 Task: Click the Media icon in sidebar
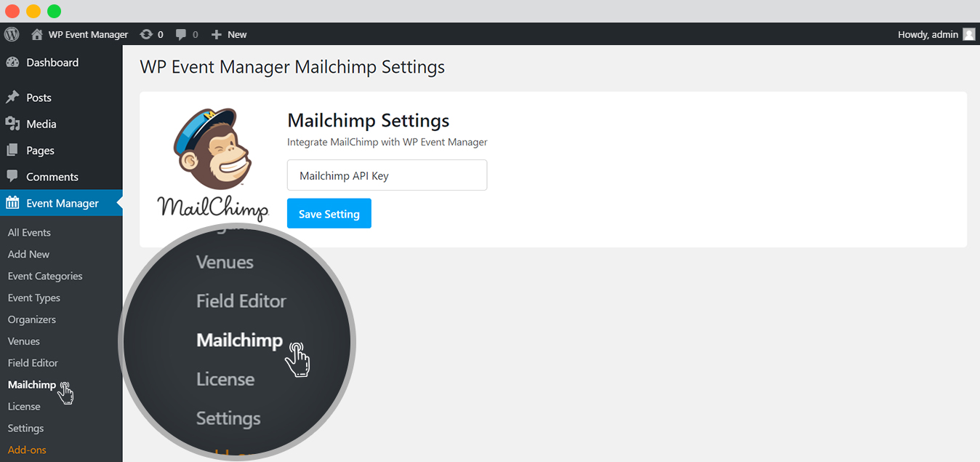12,124
